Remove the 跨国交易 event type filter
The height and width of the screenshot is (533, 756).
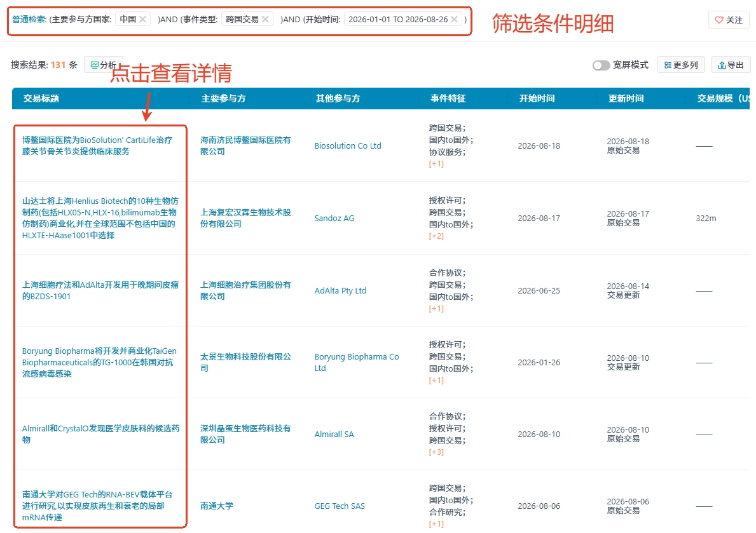265,19
